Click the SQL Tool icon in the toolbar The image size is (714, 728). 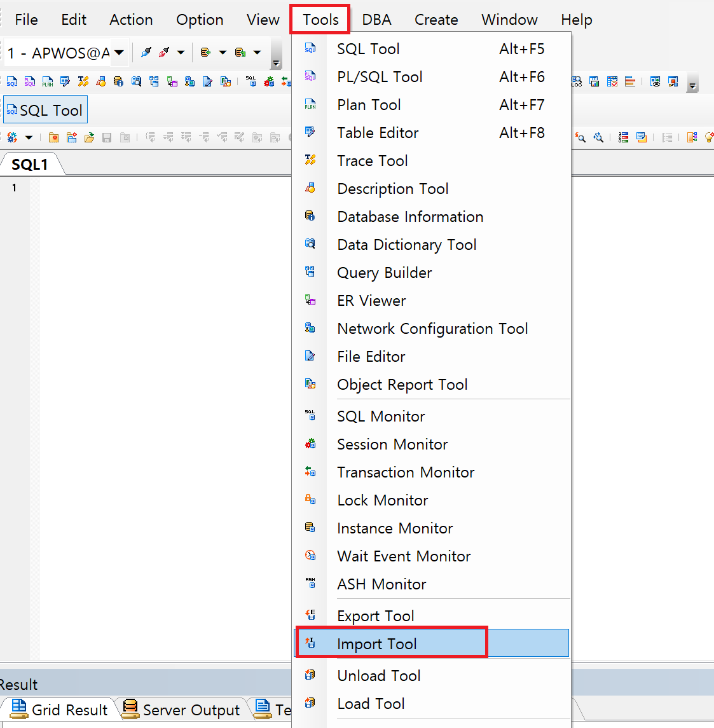tap(12, 82)
